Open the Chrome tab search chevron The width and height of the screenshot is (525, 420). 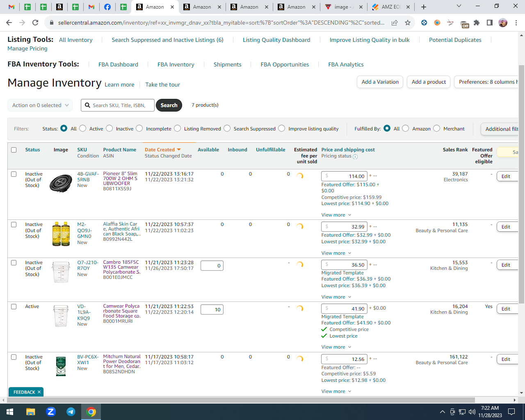coord(459,6)
